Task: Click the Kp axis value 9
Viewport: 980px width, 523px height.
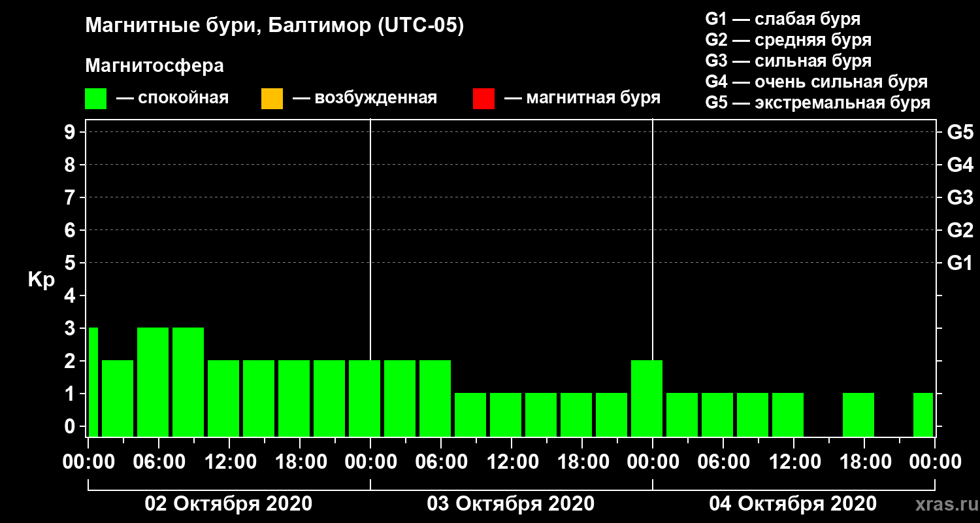Action: click(x=71, y=133)
